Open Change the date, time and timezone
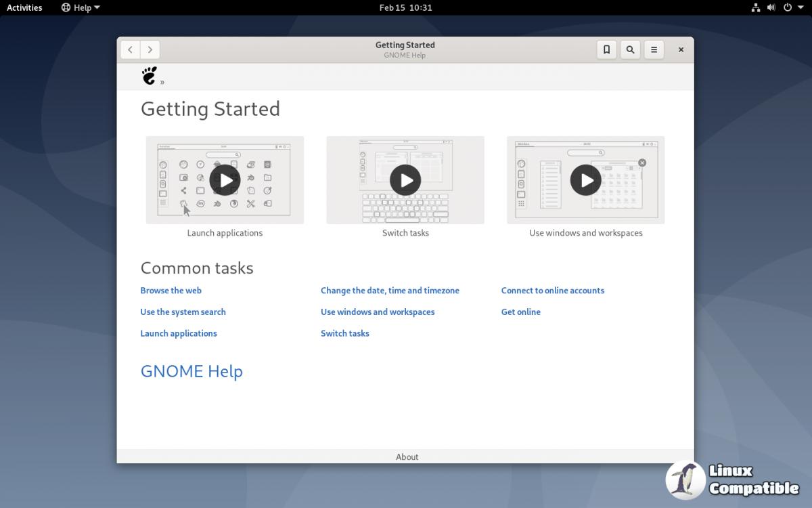This screenshot has width=812, height=508. [x=390, y=291]
